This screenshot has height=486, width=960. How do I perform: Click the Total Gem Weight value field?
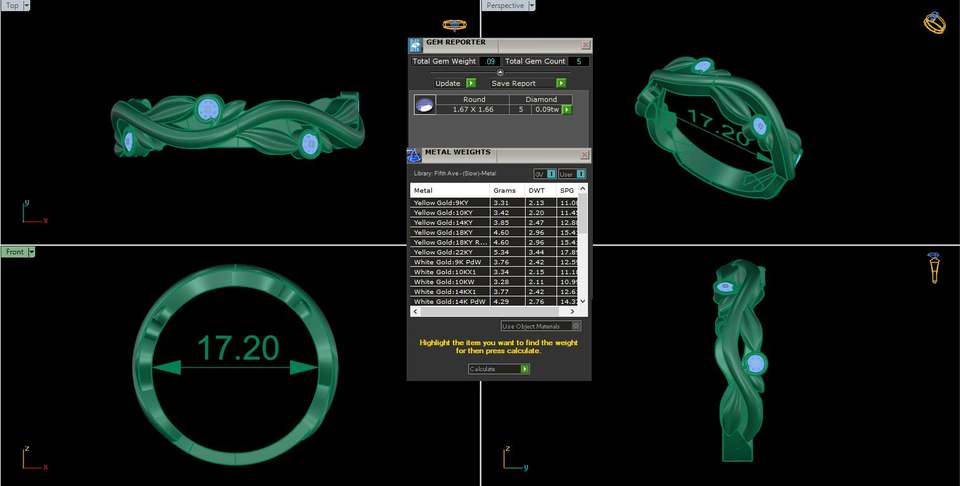point(489,61)
